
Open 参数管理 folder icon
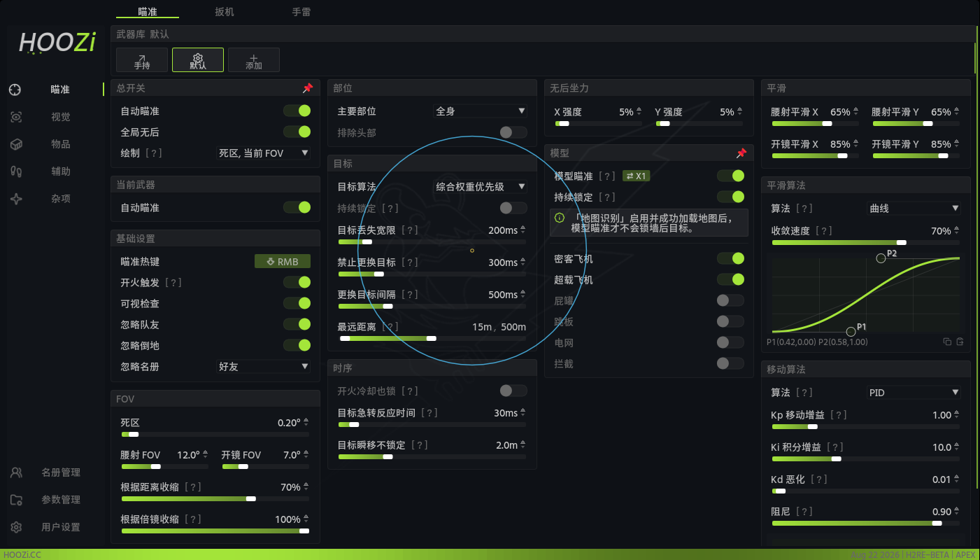click(16, 500)
